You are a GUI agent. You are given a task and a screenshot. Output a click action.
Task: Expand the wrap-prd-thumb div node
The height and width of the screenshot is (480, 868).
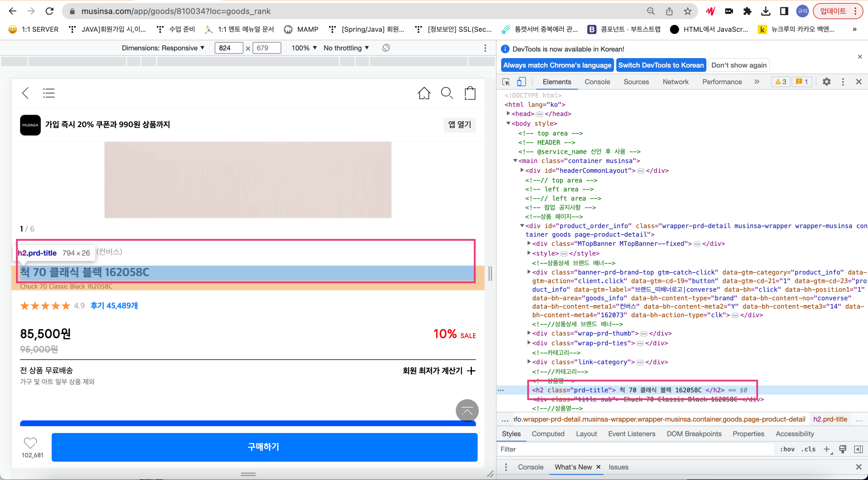tap(529, 333)
